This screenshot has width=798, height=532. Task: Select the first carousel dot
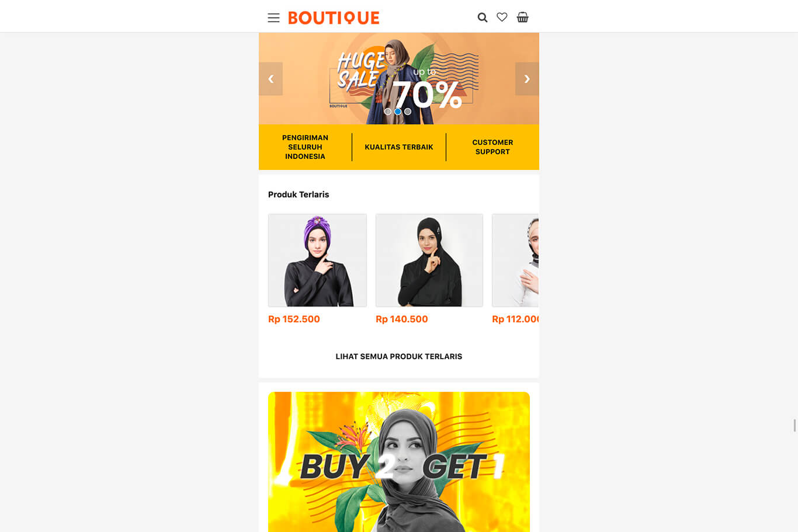pos(388,112)
